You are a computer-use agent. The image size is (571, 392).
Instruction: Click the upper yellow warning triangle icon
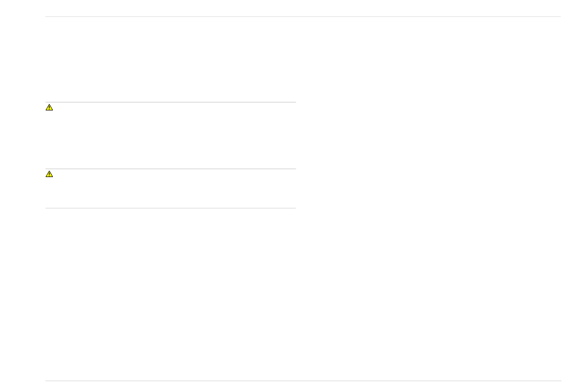point(49,107)
